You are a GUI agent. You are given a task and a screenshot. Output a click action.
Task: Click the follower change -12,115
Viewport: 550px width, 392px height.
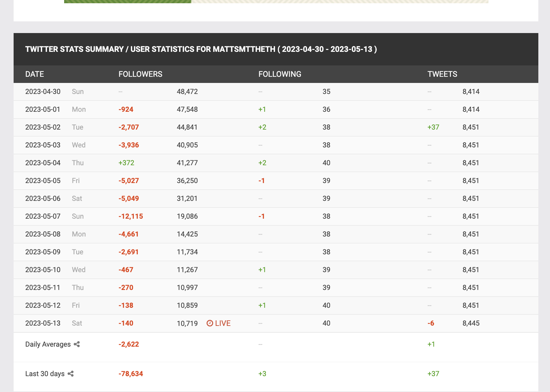coord(131,216)
